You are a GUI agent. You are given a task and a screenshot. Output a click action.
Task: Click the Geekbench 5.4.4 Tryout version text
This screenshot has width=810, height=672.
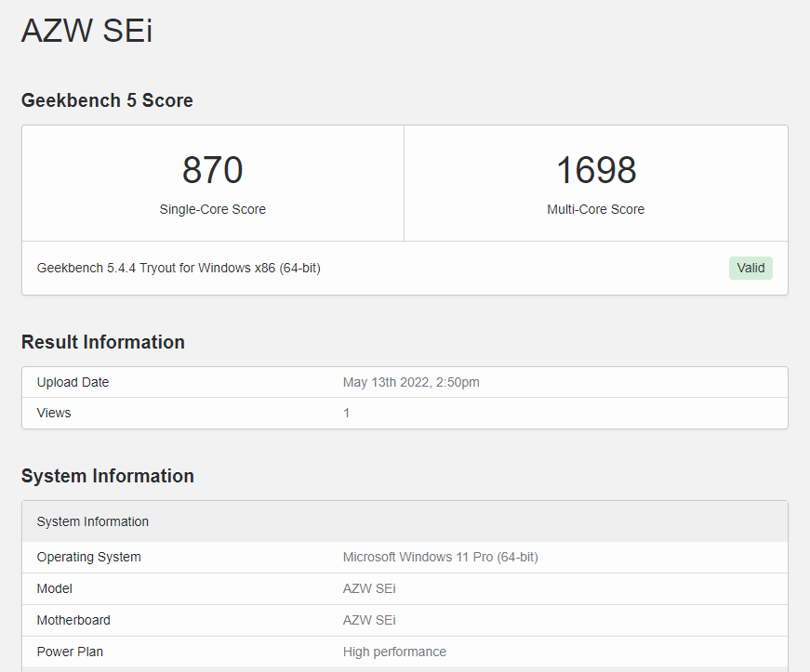pos(179,268)
